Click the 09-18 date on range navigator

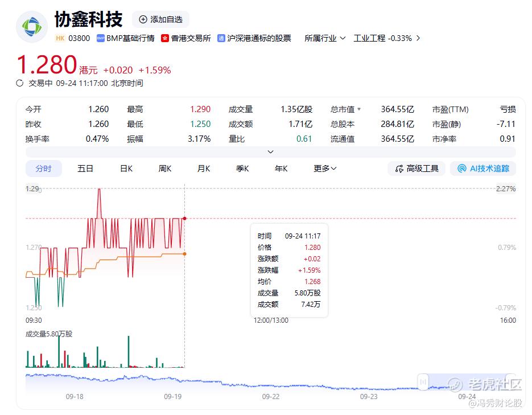click(75, 396)
